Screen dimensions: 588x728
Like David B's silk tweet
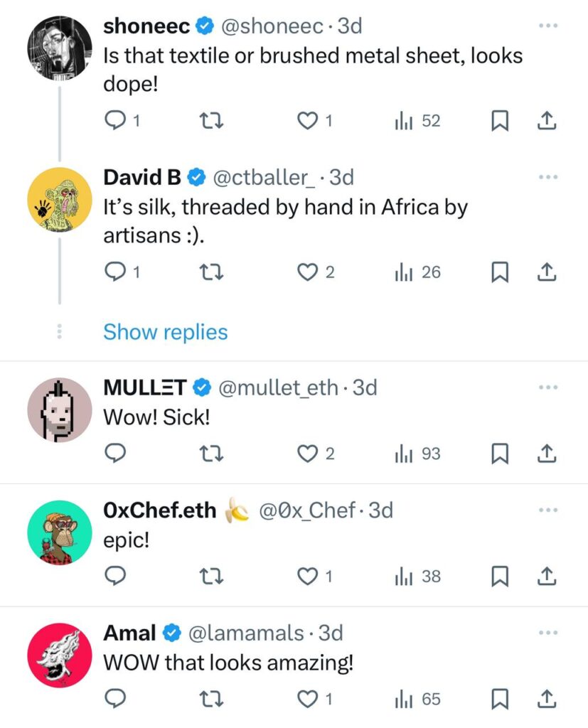click(307, 272)
